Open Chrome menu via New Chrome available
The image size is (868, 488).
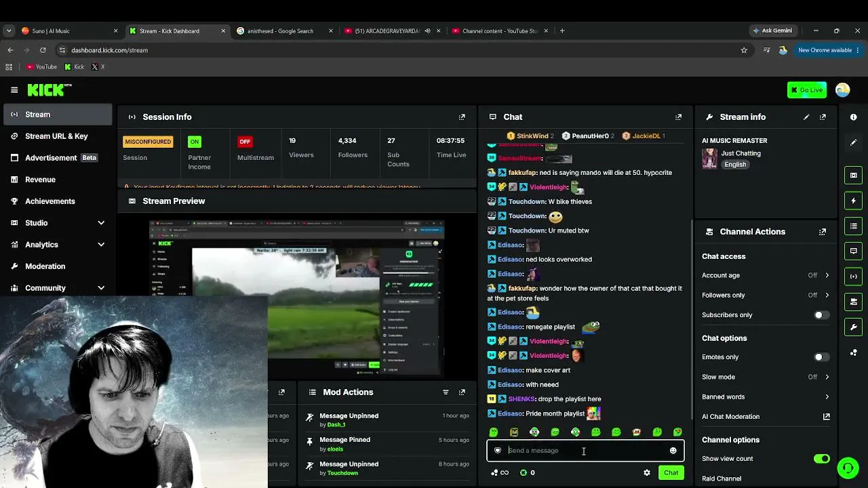pos(829,50)
